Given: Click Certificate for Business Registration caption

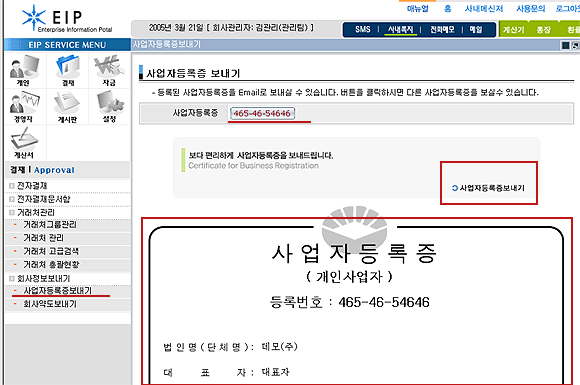Looking at the screenshot, I should pos(253,166).
